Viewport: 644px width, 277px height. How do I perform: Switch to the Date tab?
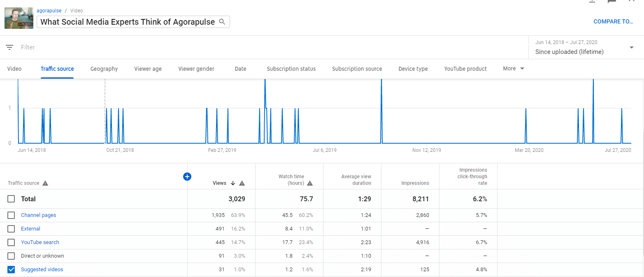point(241,69)
